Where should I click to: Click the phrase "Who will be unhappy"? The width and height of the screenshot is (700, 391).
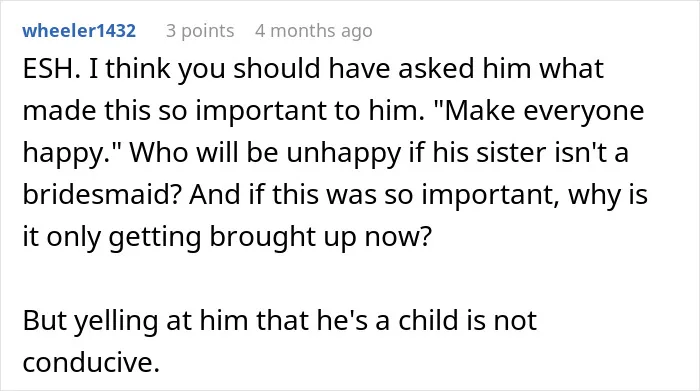pyautogui.click(x=265, y=154)
